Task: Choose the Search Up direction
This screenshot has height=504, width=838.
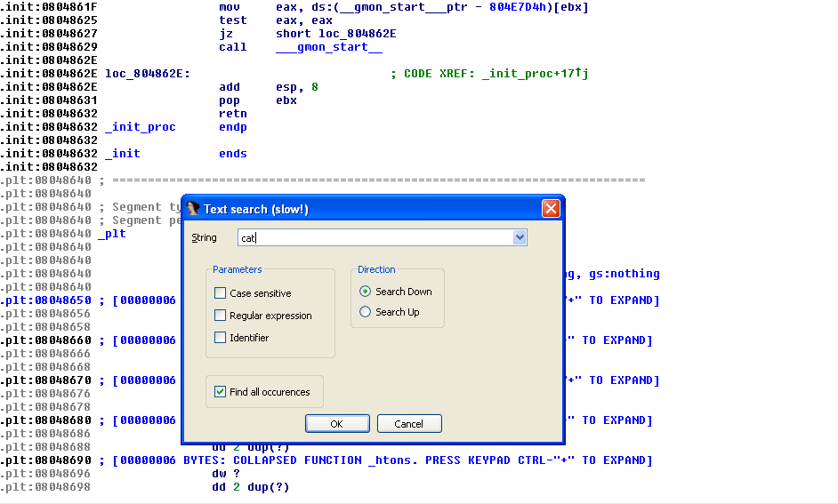Action: coord(366,312)
